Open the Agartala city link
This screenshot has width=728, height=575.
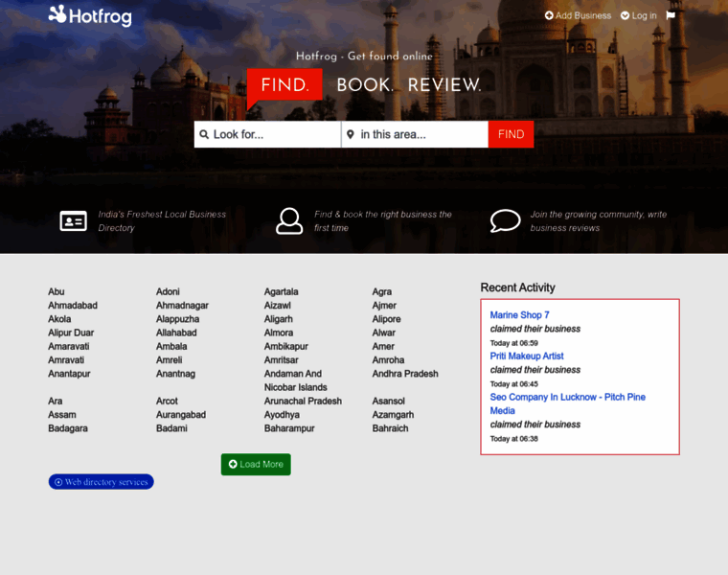coord(282,291)
